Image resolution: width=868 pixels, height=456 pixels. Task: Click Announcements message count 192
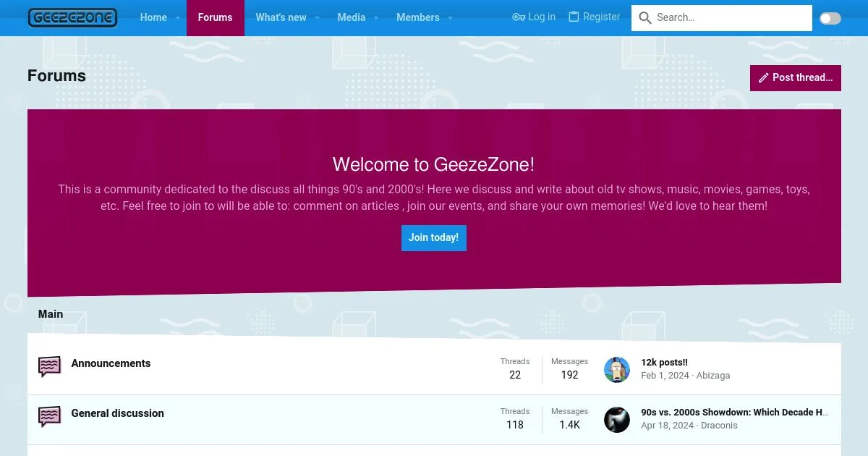tap(570, 375)
